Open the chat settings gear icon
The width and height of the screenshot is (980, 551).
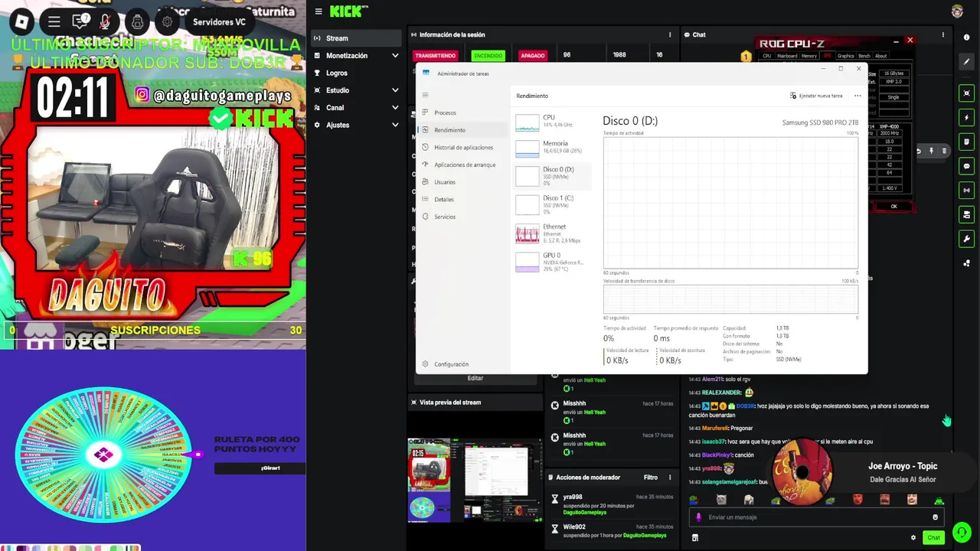pyautogui.click(x=913, y=537)
